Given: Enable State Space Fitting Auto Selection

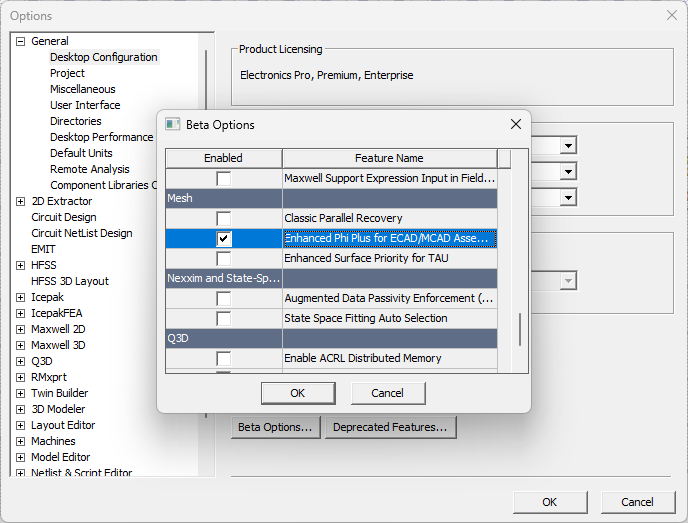Looking at the screenshot, I should pos(223,319).
